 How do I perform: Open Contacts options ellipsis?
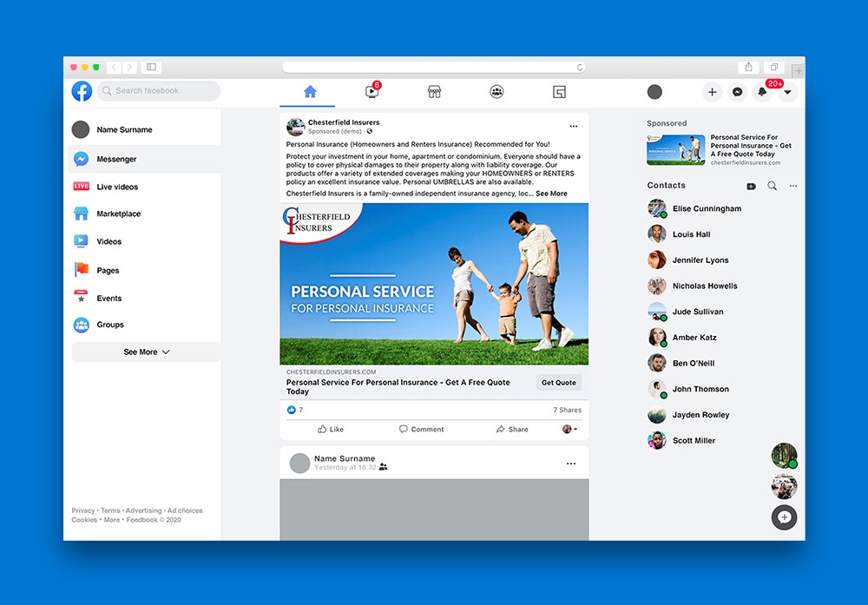[x=793, y=186]
